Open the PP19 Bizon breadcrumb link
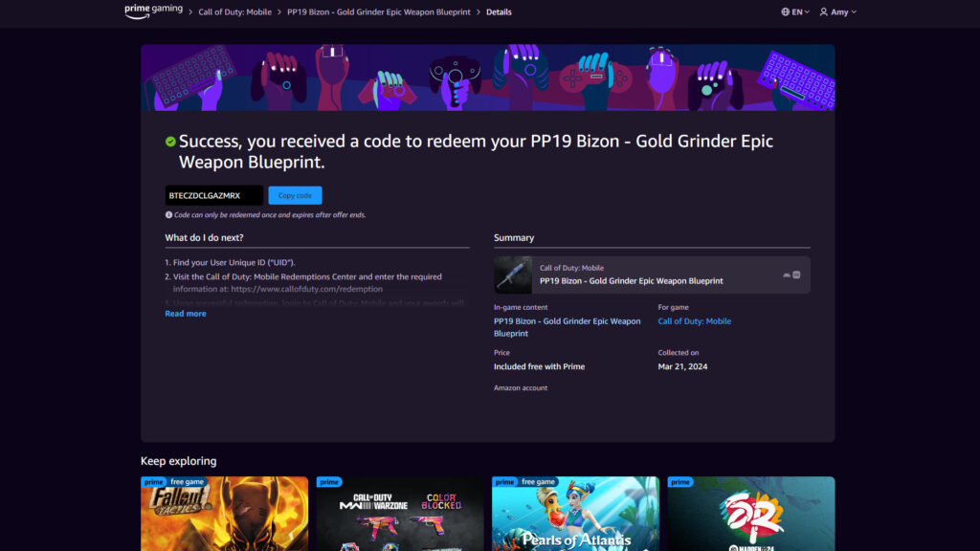Image resolution: width=980 pixels, height=551 pixels. (x=379, y=12)
